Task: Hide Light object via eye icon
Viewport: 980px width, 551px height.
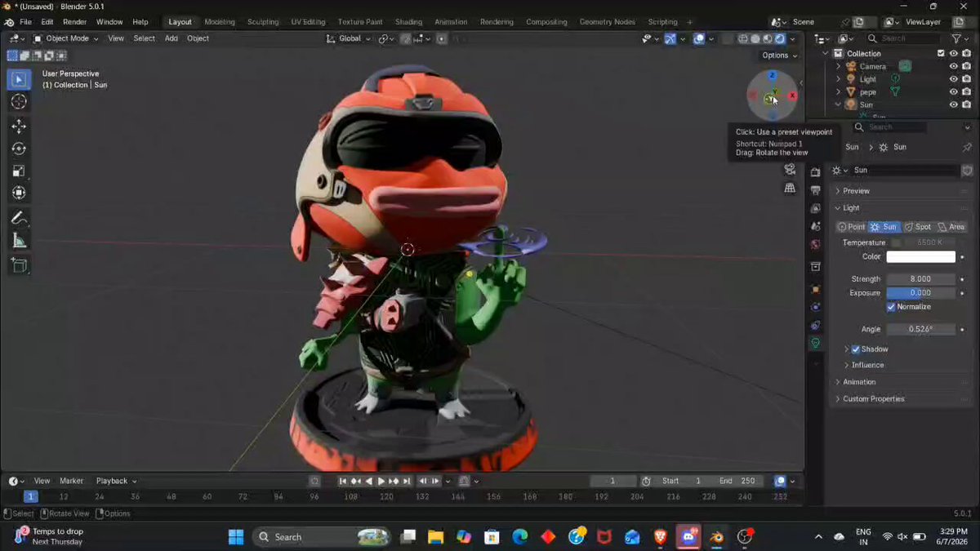Action: coord(953,79)
